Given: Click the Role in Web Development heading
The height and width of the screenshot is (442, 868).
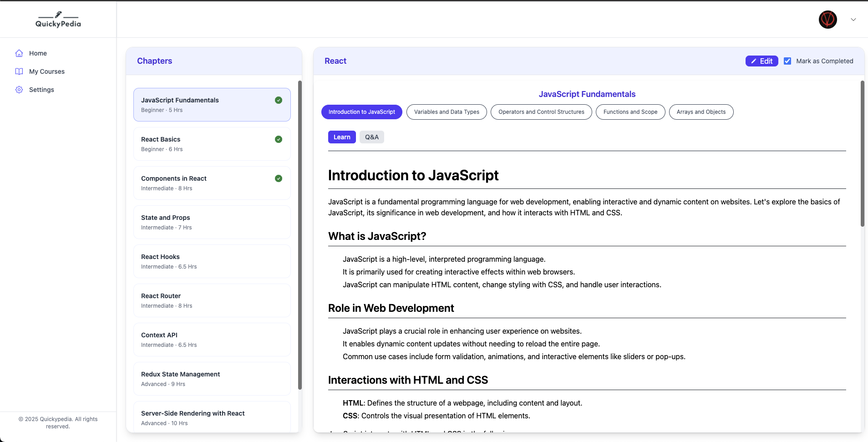Looking at the screenshot, I should (x=391, y=308).
